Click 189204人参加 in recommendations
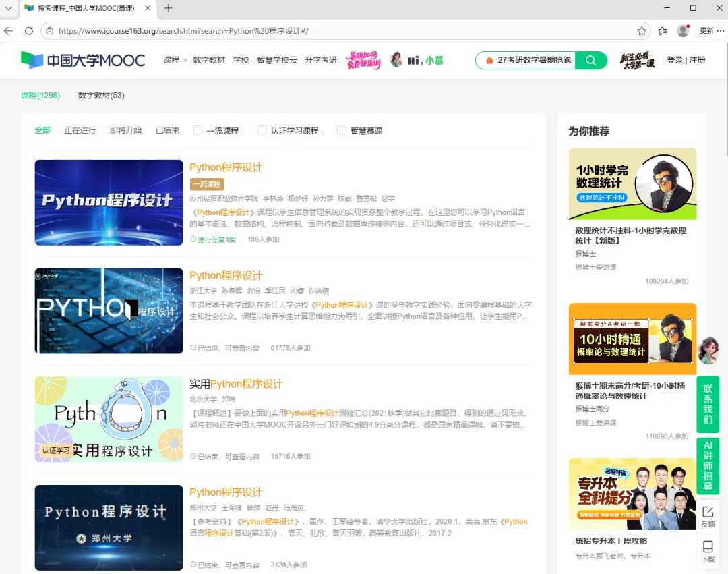The width and height of the screenshot is (728, 574). [667, 281]
